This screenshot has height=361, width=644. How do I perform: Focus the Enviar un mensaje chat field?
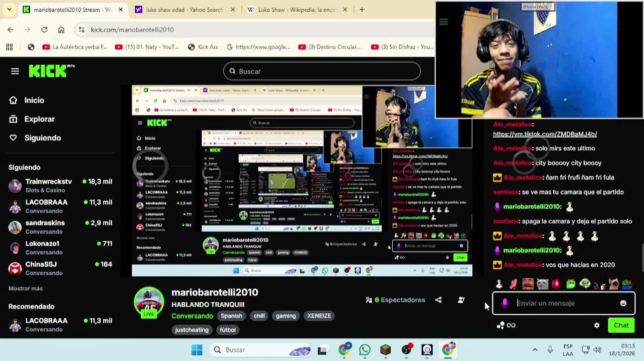click(564, 303)
